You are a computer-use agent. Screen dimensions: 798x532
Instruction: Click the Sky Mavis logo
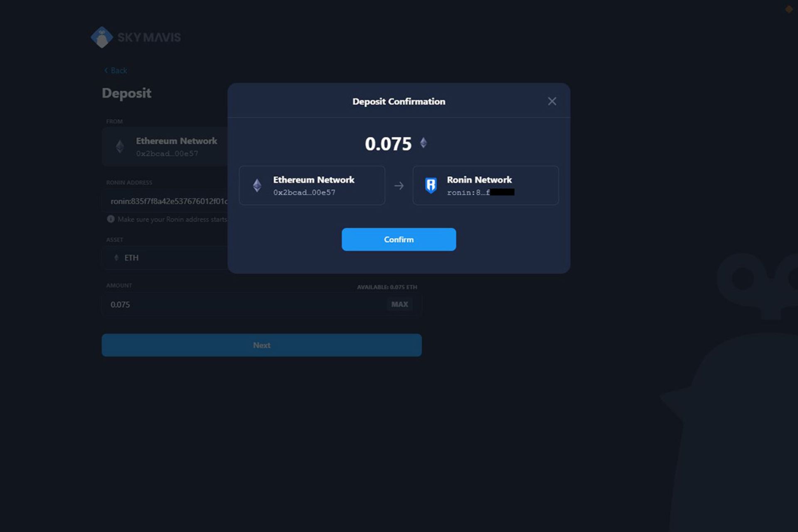tap(135, 37)
